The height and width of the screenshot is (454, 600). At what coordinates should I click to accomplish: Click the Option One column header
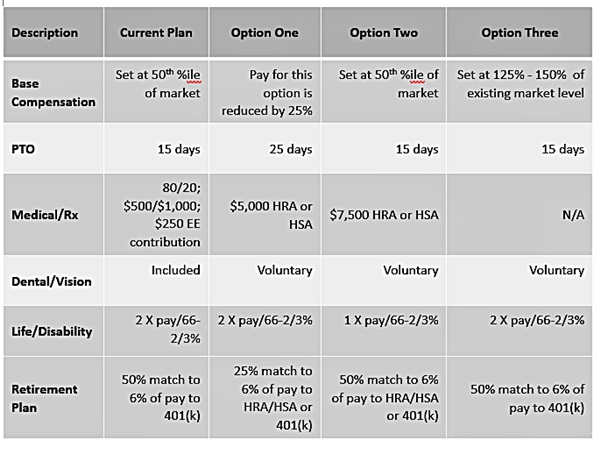coord(264,33)
